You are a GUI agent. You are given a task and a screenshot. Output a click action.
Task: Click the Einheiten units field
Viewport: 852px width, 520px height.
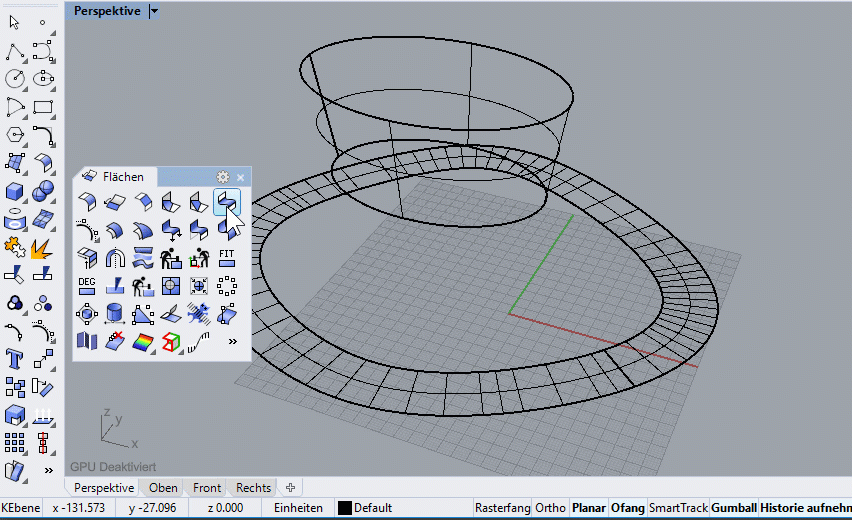[x=298, y=508]
